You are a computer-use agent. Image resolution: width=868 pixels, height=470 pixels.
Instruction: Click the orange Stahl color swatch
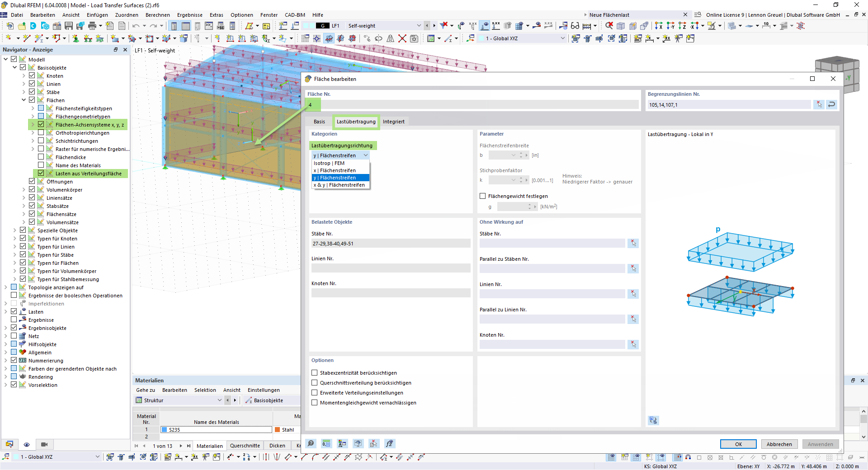click(x=278, y=430)
